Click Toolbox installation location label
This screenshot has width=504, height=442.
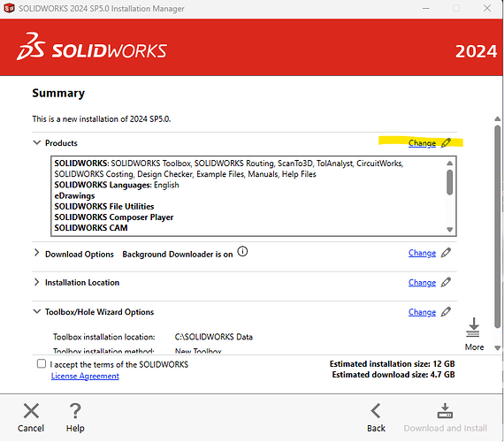point(103,337)
